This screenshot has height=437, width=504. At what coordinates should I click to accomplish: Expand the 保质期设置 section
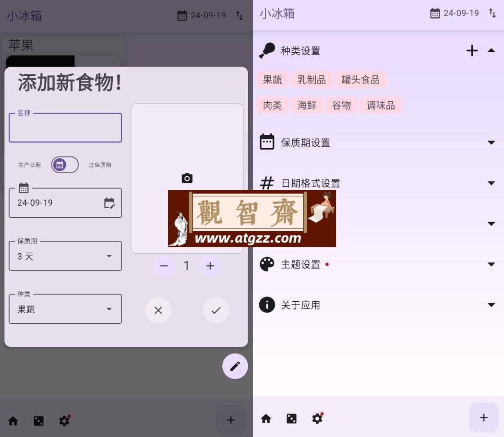point(491,142)
